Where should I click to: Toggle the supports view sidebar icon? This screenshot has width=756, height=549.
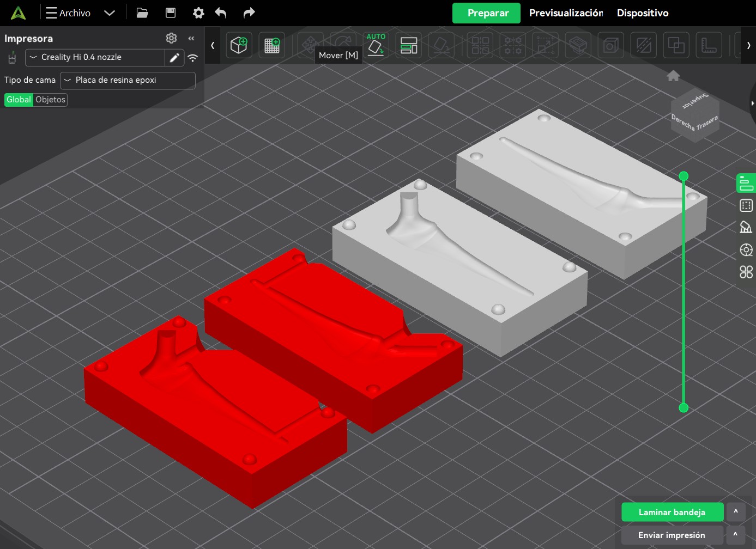tap(746, 227)
